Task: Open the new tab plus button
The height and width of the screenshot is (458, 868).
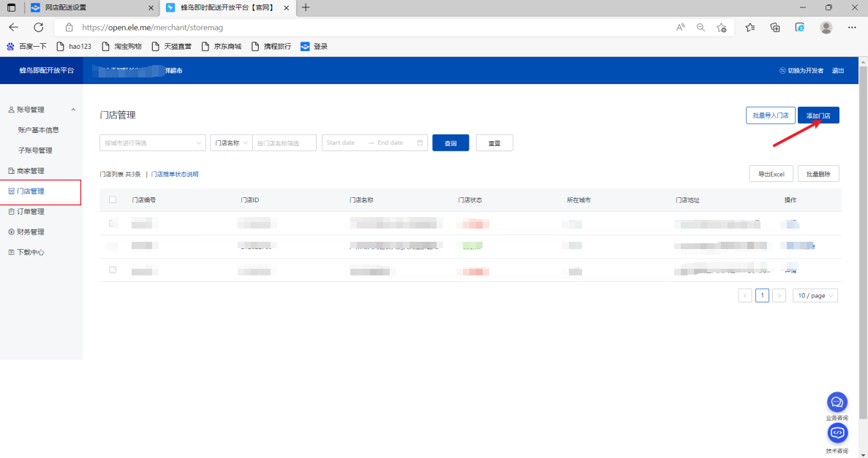Action: 306,8
